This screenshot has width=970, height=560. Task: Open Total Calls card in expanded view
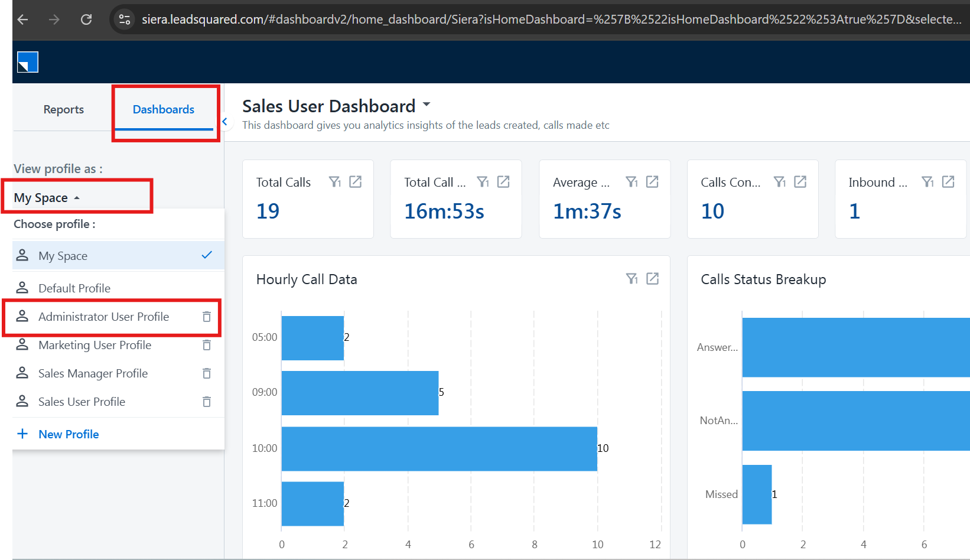(356, 182)
